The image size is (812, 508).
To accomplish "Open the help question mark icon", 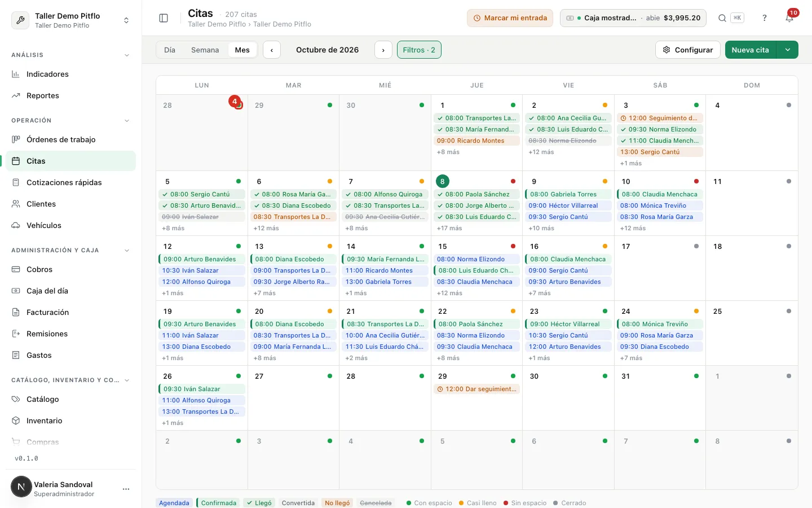I will point(765,18).
